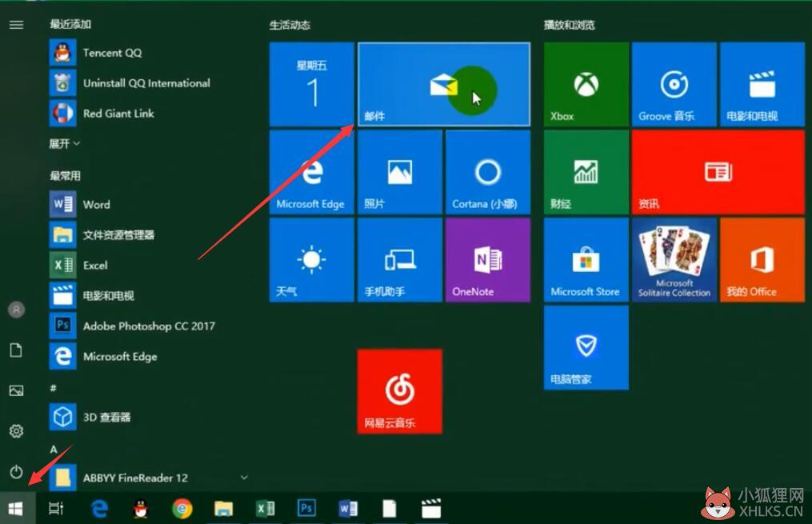Open the calendar tile showing 星期五 1
The image size is (812, 524).
point(312,84)
